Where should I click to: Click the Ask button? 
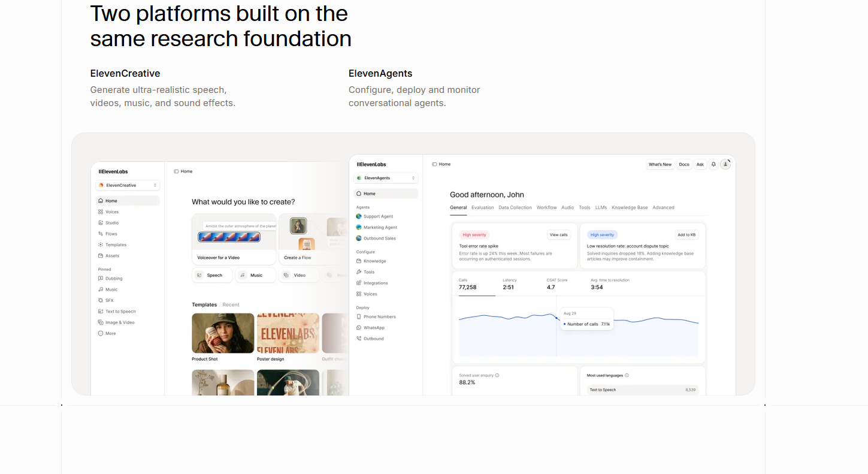[x=700, y=164]
